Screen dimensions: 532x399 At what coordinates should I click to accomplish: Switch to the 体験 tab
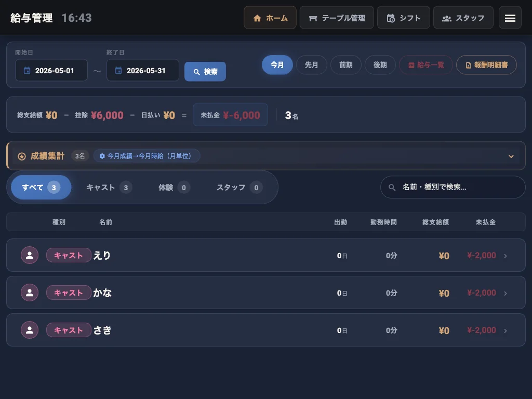coord(174,187)
